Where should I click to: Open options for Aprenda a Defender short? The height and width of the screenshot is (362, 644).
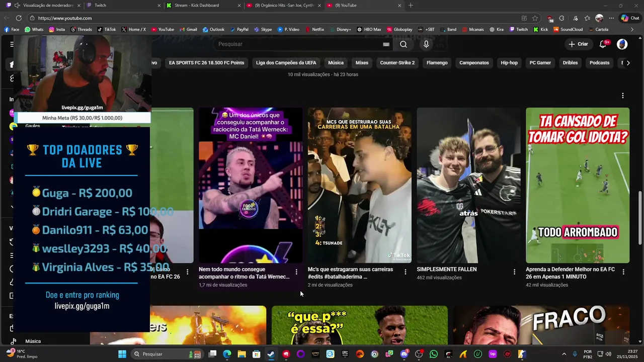623,272
